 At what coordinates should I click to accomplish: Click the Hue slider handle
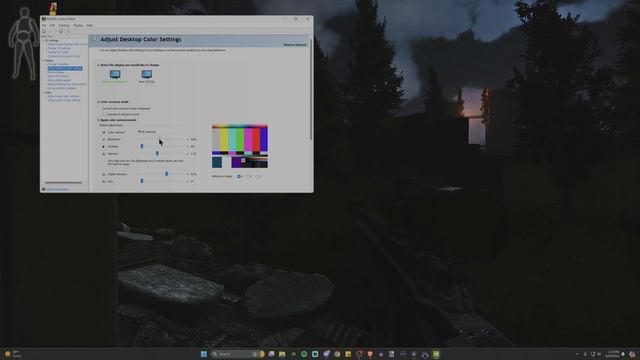pyautogui.click(x=142, y=181)
